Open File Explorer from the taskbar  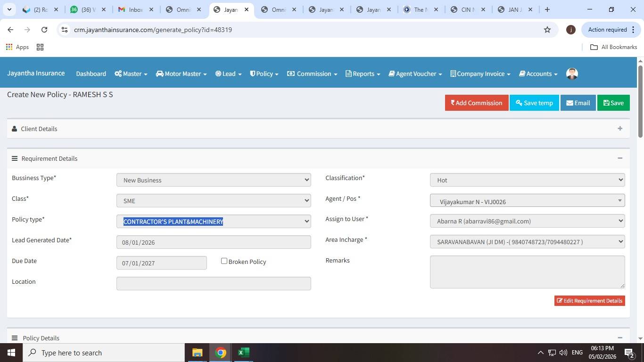[x=197, y=353]
